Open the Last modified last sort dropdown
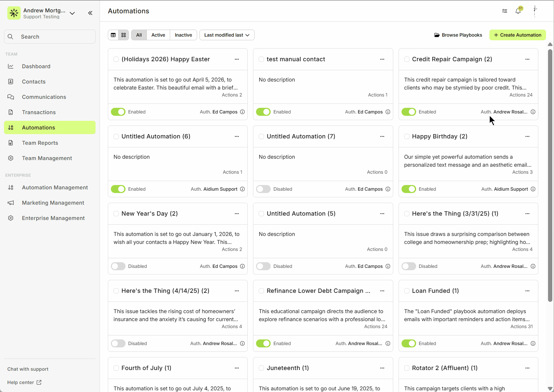Screen dimensions: 554x392 [x=227, y=35]
